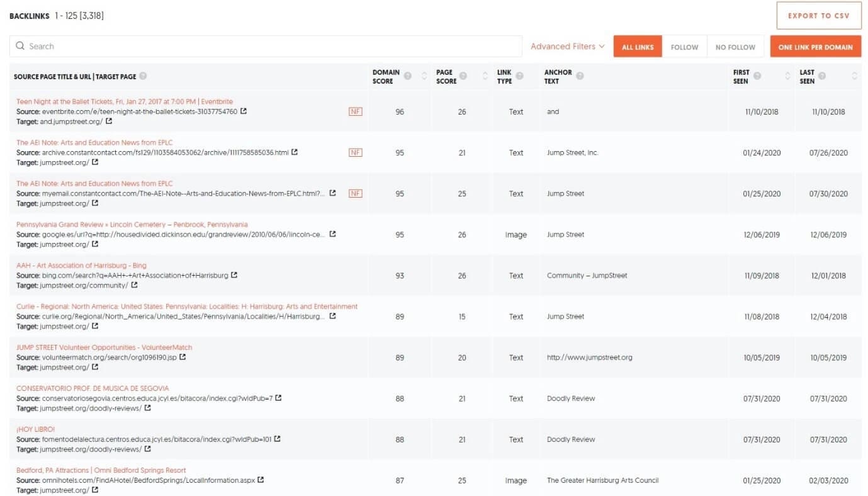Click the search magnifier icon
The width and height of the screenshot is (868, 496).
click(x=20, y=46)
